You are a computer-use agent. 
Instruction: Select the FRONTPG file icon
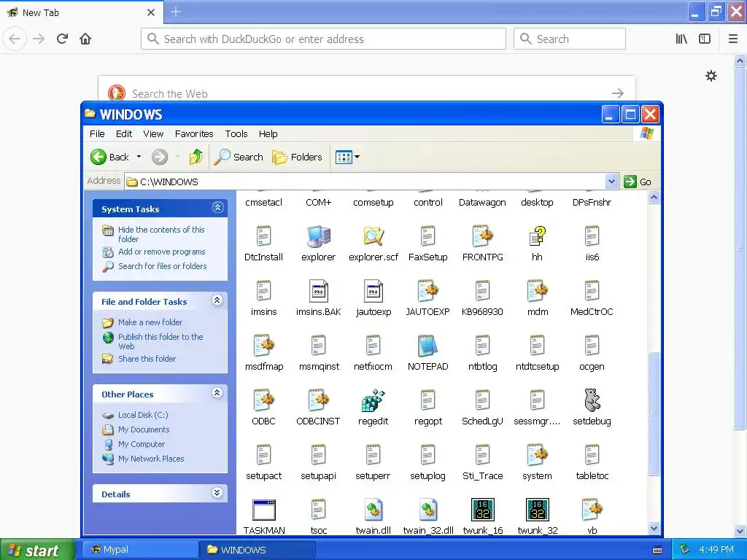click(x=483, y=236)
